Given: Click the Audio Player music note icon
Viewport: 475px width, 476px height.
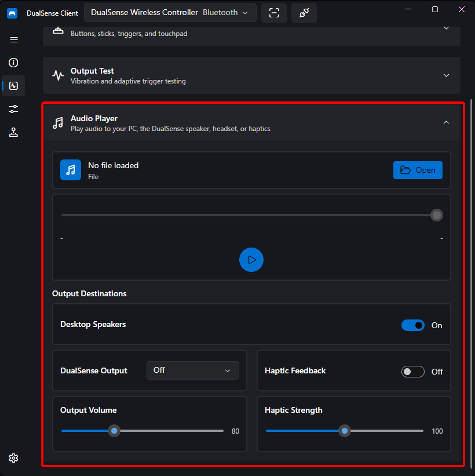Looking at the screenshot, I should click(x=58, y=123).
